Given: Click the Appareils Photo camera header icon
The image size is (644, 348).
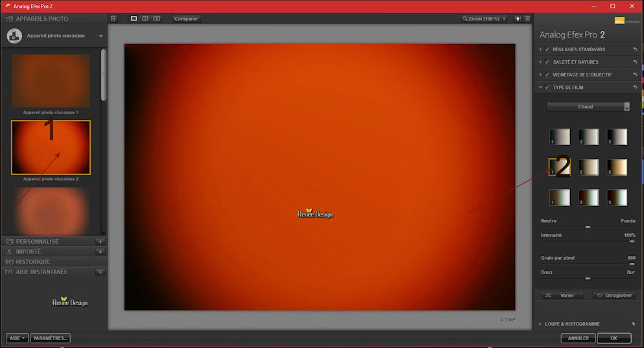Looking at the screenshot, I should [x=10, y=19].
